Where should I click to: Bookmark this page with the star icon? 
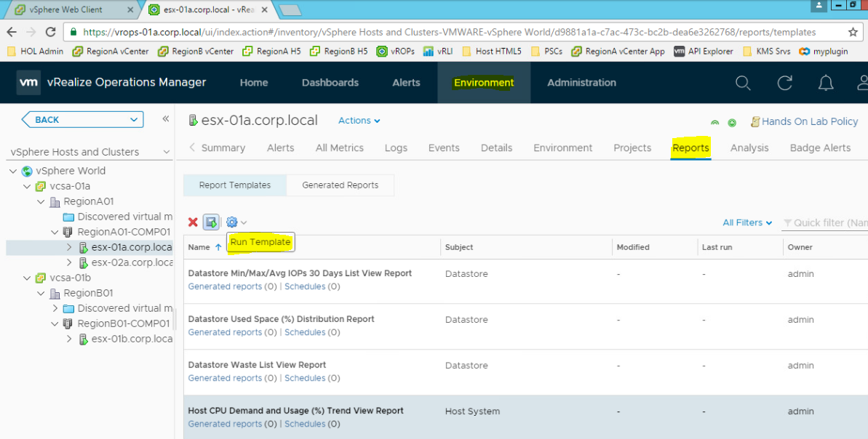coord(853,32)
